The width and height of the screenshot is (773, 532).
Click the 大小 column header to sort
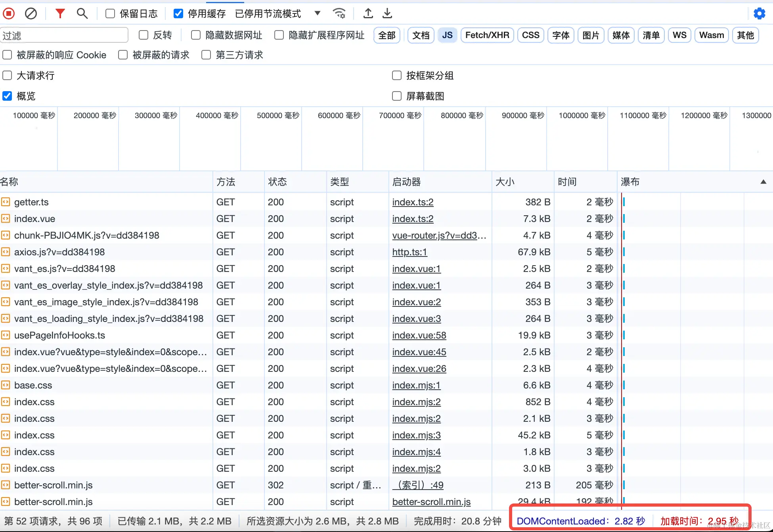(505, 182)
